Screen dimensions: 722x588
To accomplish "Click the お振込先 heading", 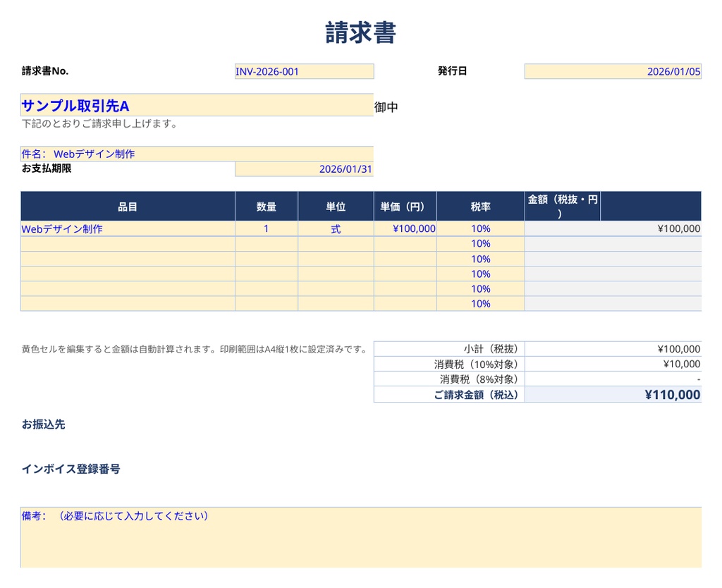I will (44, 424).
